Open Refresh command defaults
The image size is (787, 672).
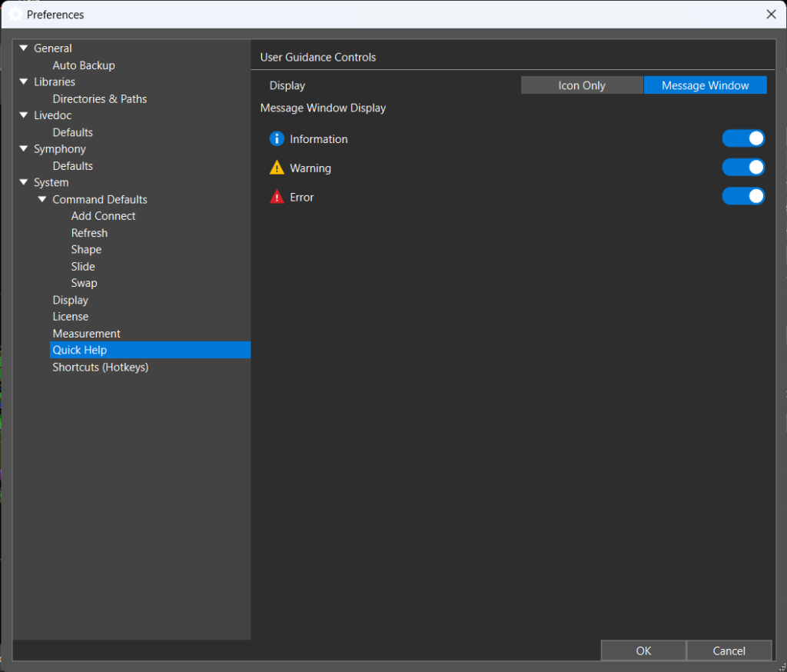(89, 233)
